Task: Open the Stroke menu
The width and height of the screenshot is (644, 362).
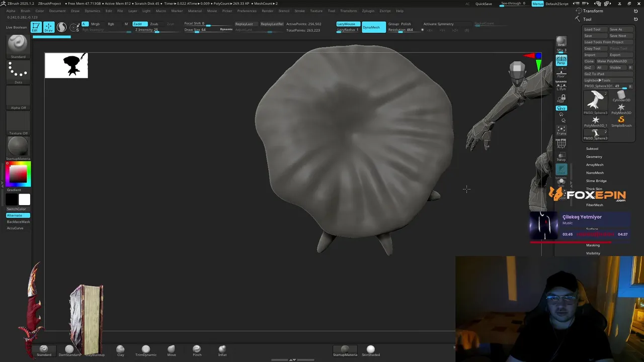Action: point(299,11)
